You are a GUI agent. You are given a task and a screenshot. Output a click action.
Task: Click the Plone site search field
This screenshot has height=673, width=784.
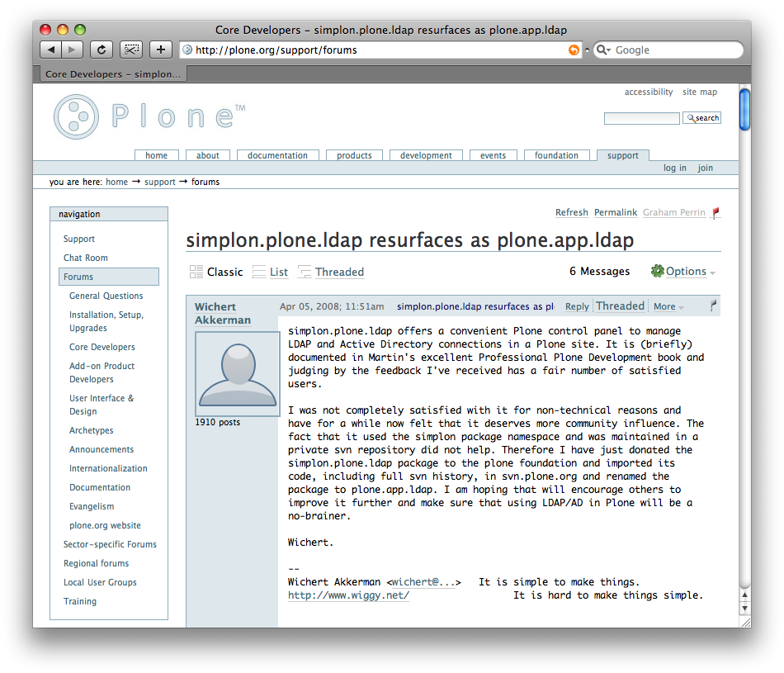point(641,118)
